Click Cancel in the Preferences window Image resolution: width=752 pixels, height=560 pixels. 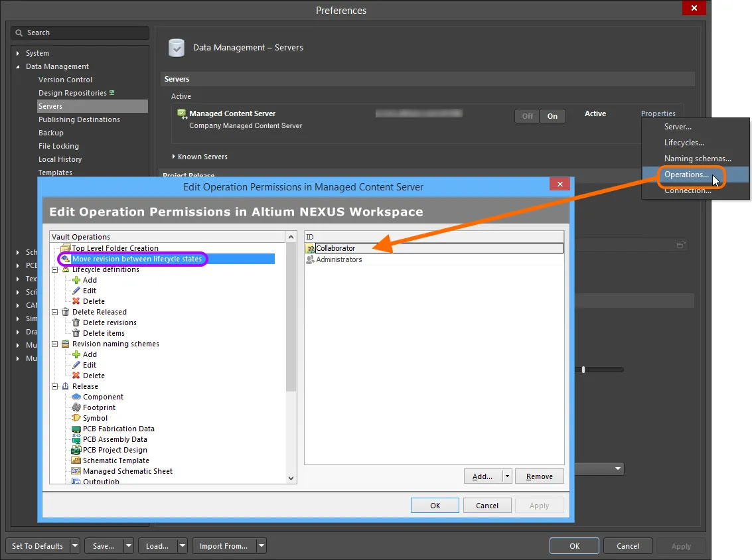coord(628,545)
